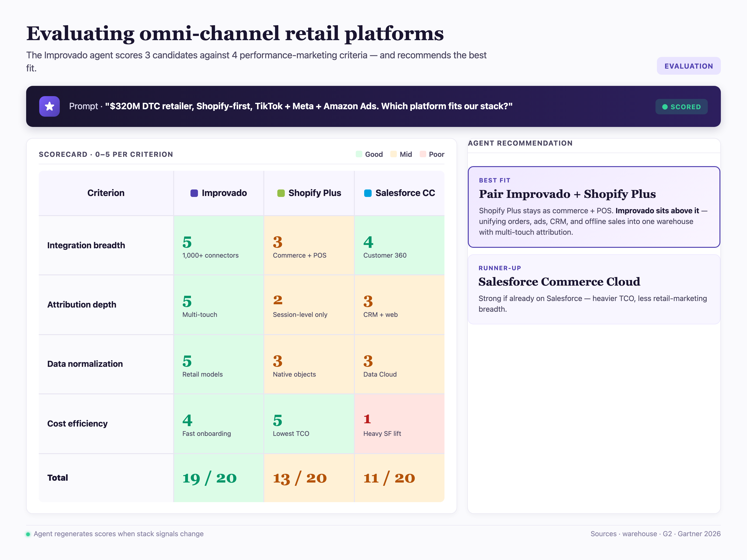Click the Attribution depth row label
The height and width of the screenshot is (560, 747).
tap(82, 304)
